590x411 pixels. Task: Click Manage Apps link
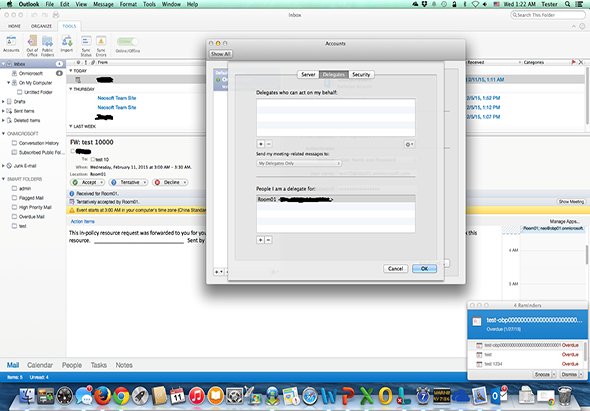(x=564, y=221)
